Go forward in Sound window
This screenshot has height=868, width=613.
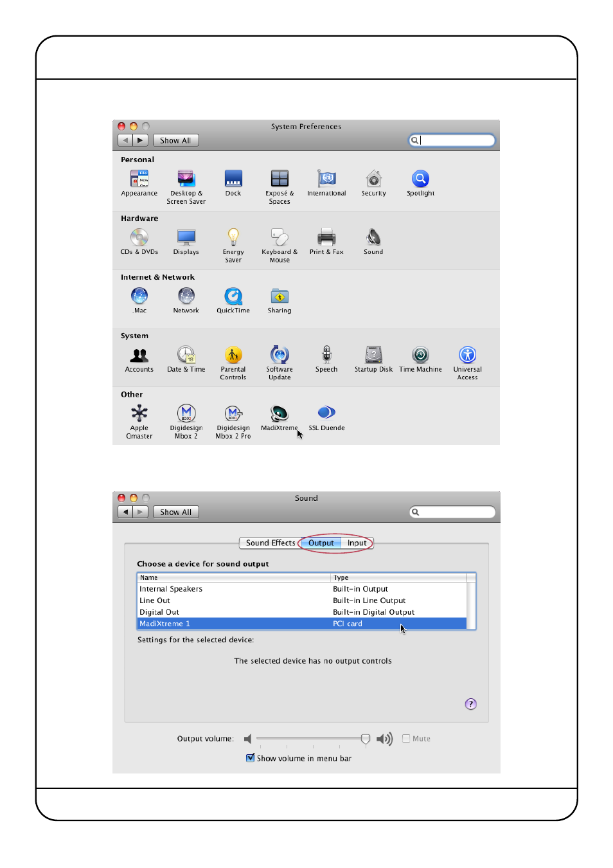141,512
